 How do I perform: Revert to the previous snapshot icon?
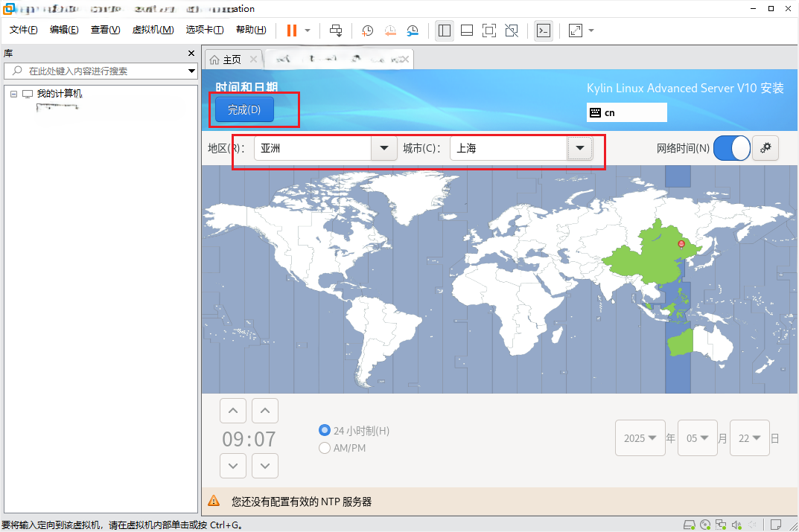coord(389,31)
